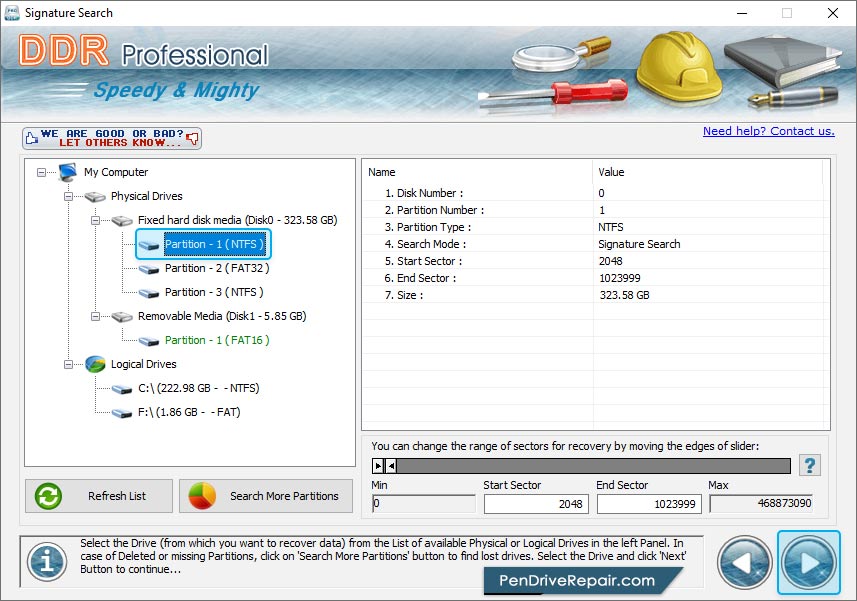Click the Fixed hard disk media drive icon
857x601 pixels.
(122, 221)
